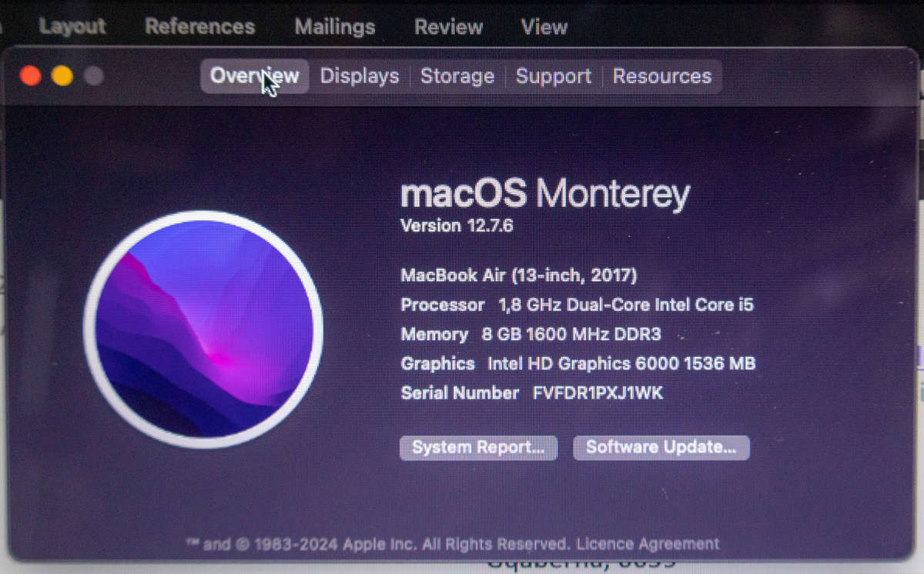Launch Software Update

click(661, 447)
